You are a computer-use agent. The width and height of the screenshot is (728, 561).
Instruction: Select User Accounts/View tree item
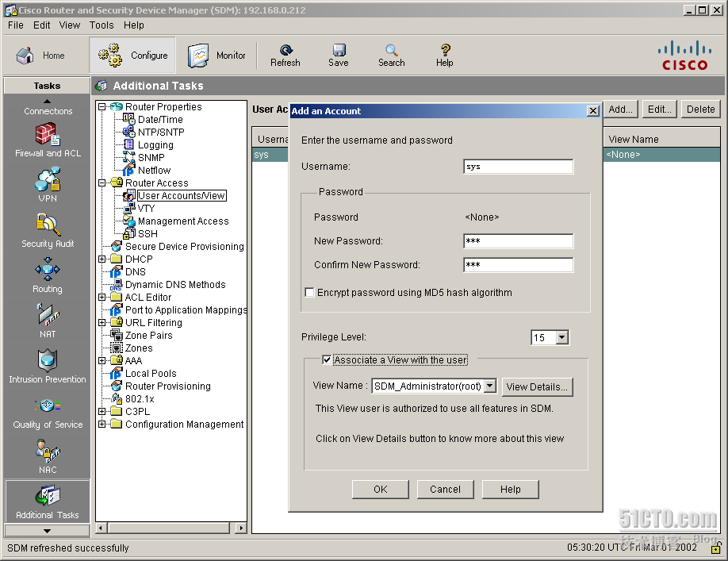[x=182, y=195]
